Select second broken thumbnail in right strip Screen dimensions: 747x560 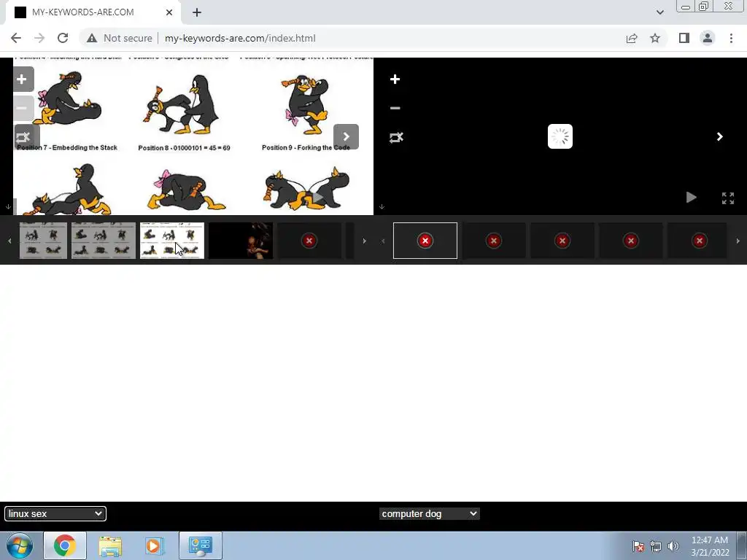494,241
